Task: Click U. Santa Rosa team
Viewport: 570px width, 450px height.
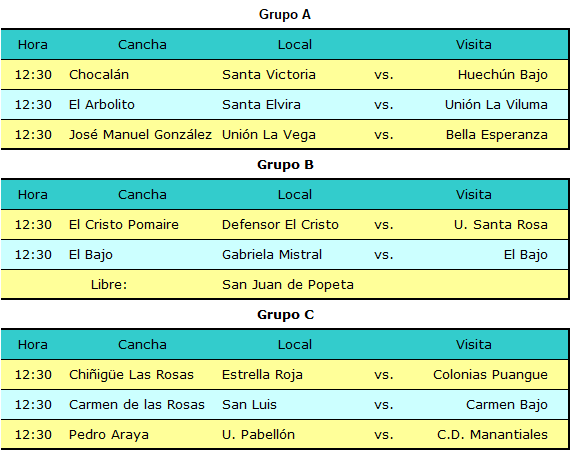Action: [x=501, y=225]
